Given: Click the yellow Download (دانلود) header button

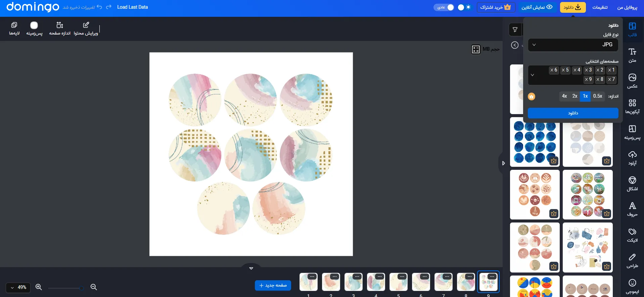Looking at the screenshot, I should [x=573, y=7].
